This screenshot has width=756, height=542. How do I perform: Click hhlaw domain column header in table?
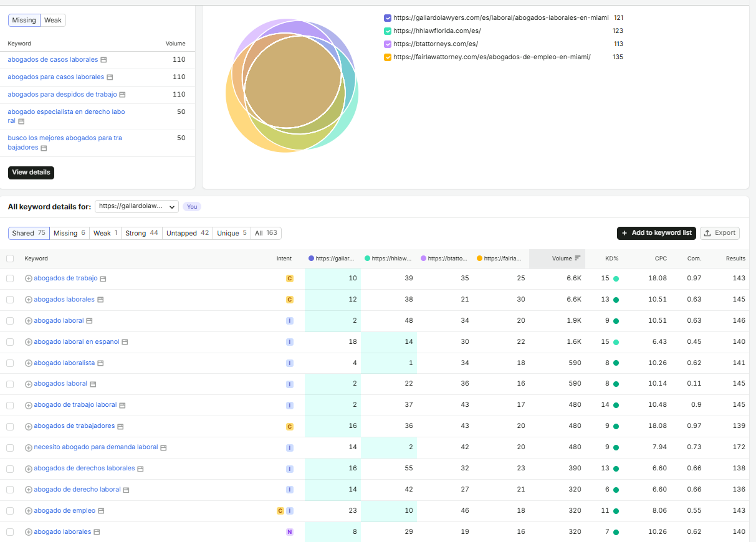388,259
